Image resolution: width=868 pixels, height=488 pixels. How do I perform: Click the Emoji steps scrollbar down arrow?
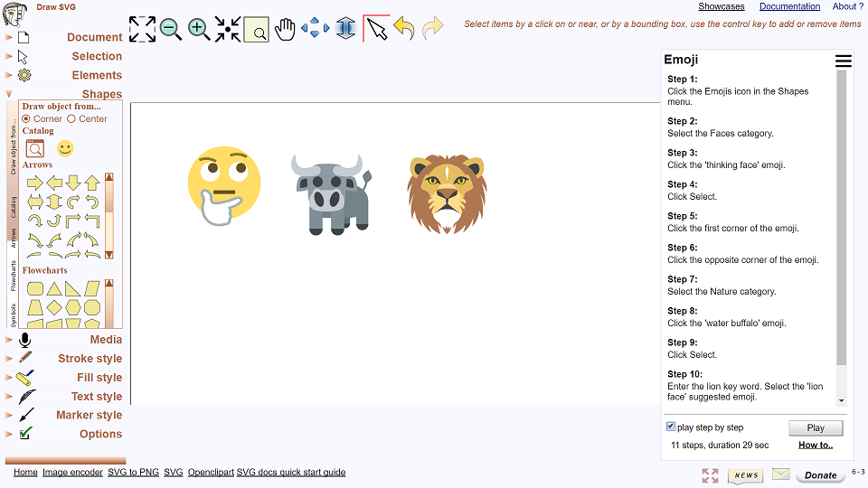coord(842,400)
